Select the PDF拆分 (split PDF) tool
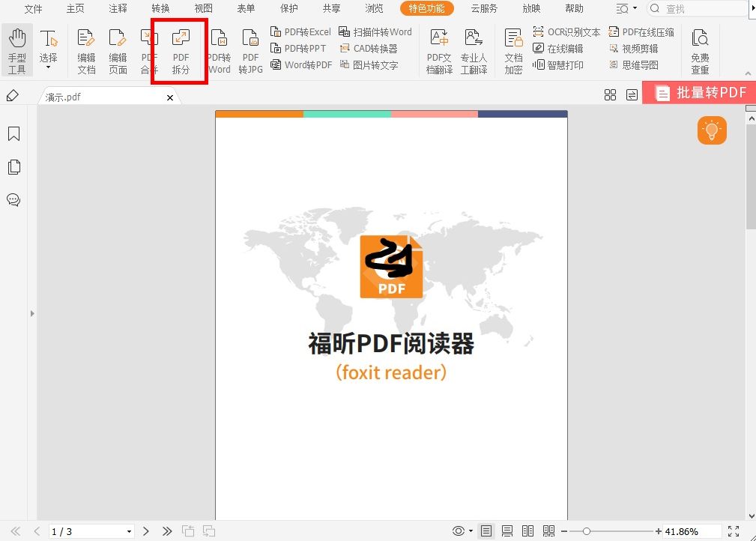Image resolution: width=756 pixels, height=541 pixels. pyautogui.click(x=179, y=50)
